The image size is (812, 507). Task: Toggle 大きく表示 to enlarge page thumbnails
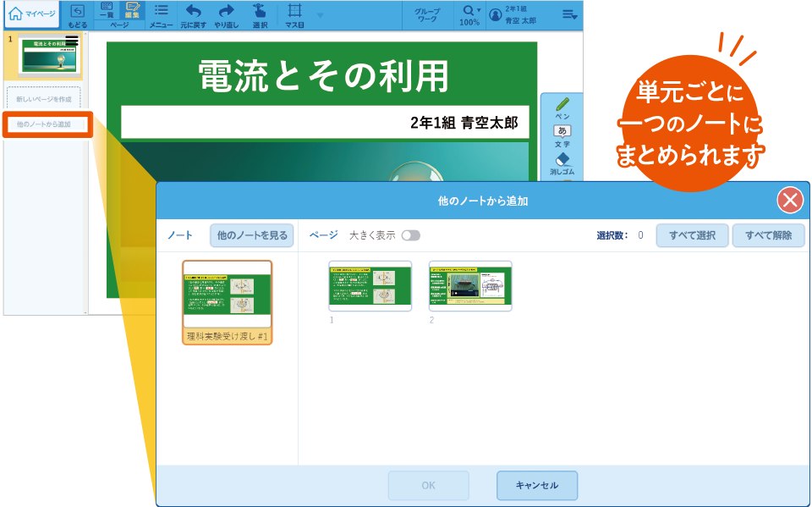pos(409,235)
